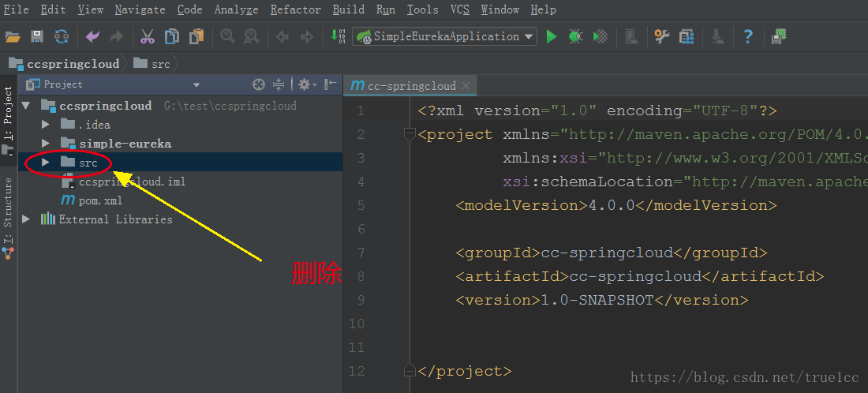Expand the .idea folder

coord(46,125)
